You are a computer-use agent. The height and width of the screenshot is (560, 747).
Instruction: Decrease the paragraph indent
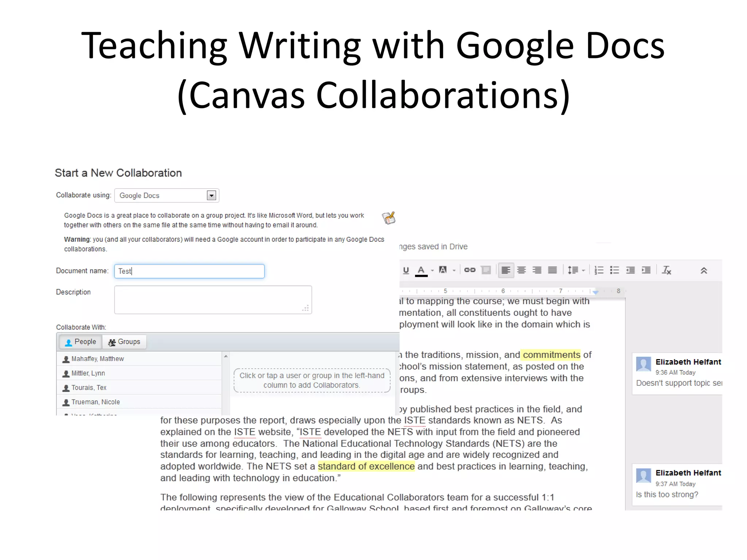pyautogui.click(x=630, y=270)
